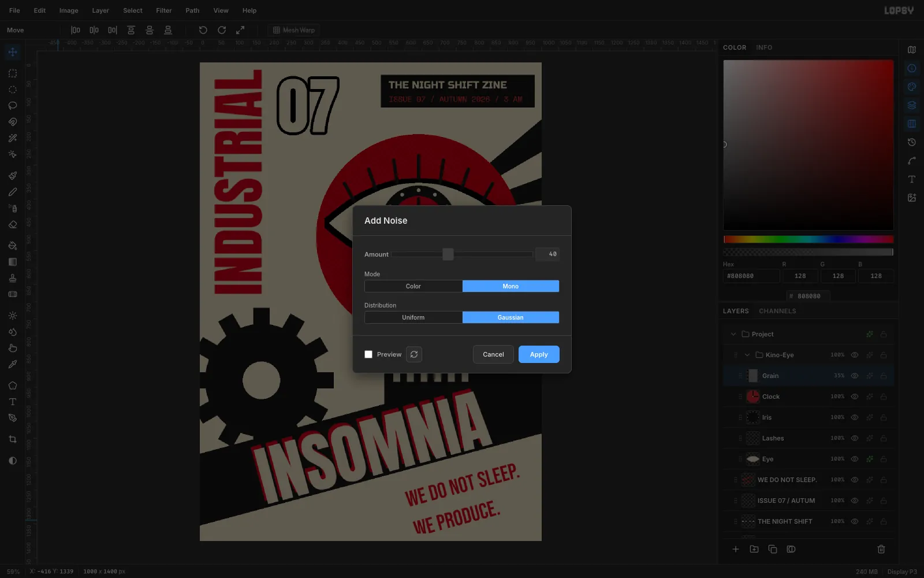Image resolution: width=924 pixels, height=578 pixels.
Task: Switch to the Info tab
Action: [764, 47]
